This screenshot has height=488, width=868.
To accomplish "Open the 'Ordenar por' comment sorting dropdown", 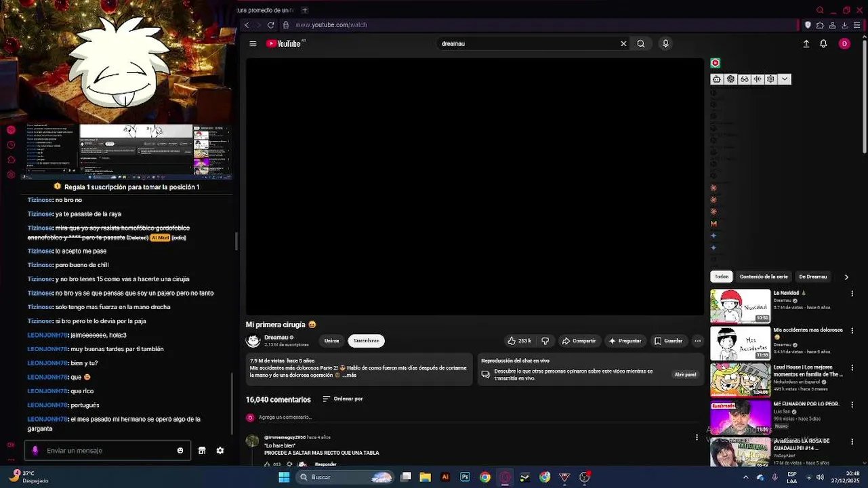I will (343, 399).
